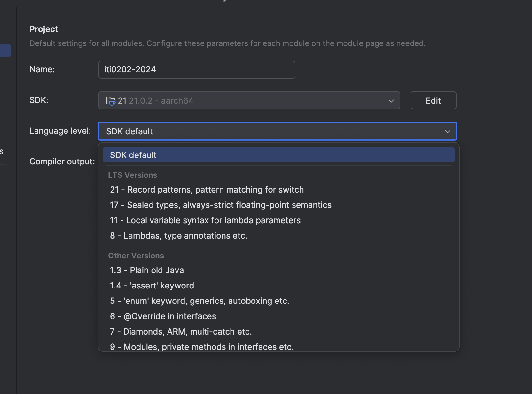532x394 pixels.
Task: Select the SDK default language level option
Action: click(x=278, y=155)
